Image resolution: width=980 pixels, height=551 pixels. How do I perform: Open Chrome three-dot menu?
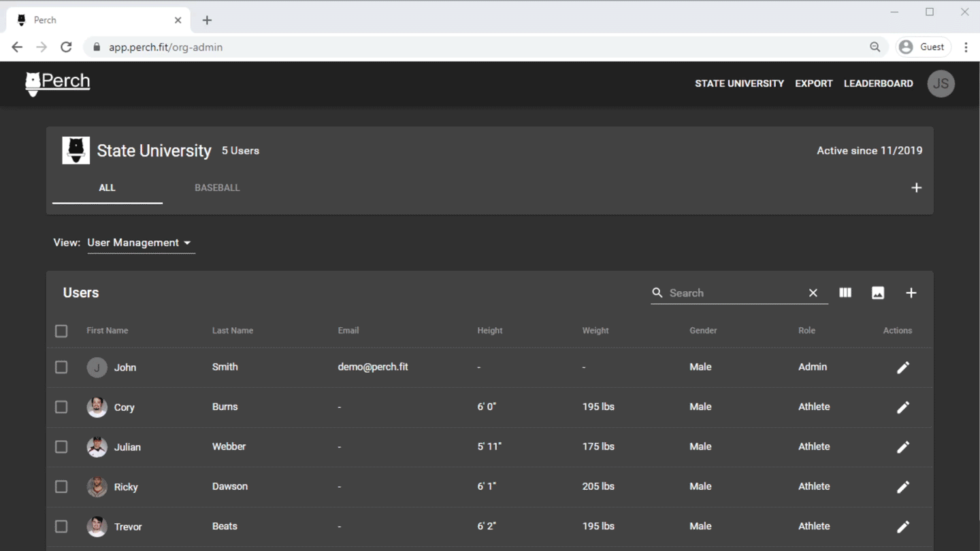[966, 47]
